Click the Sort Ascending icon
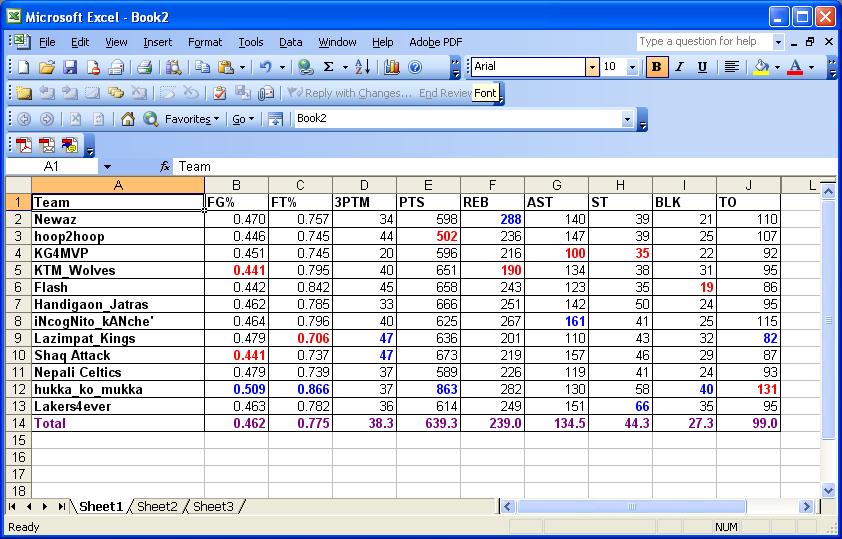This screenshot has width=842, height=539. point(362,67)
